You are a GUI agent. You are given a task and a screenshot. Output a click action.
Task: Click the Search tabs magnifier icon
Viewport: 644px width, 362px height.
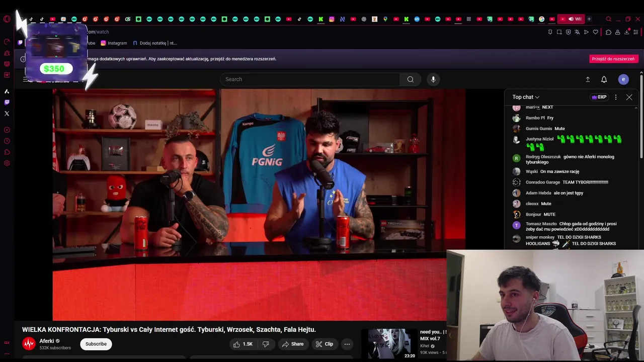click(608, 19)
